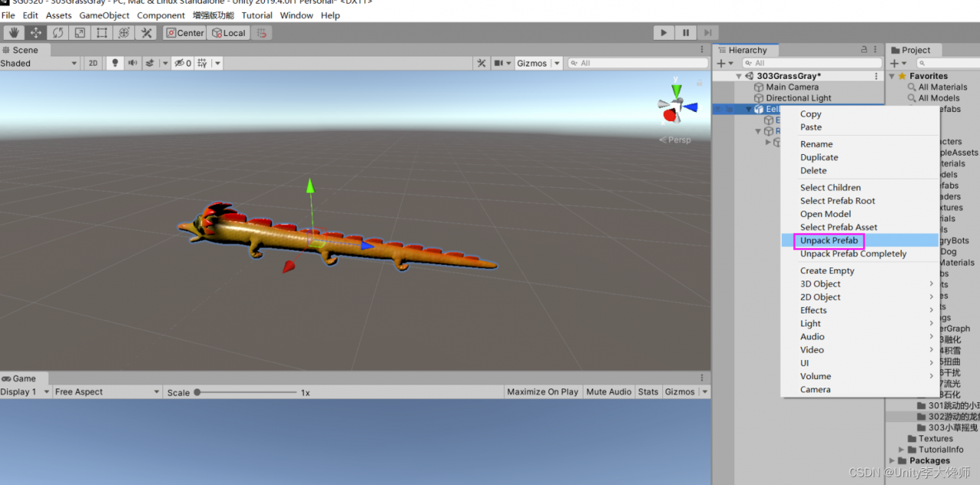Click the grid snapping icon in toolbar
This screenshot has width=980, height=485.
coord(262,33)
